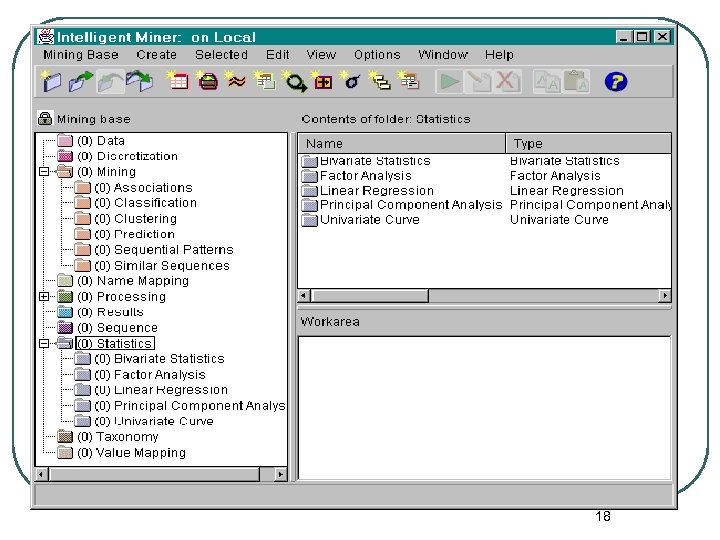The image size is (720, 540).
Task: Collapse the Statistics tree node
Action: (x=44, y=343)
